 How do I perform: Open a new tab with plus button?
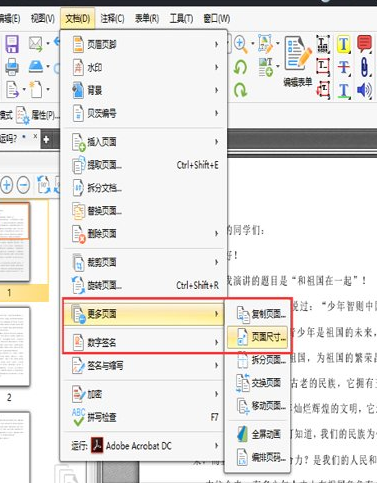(46, 139)
